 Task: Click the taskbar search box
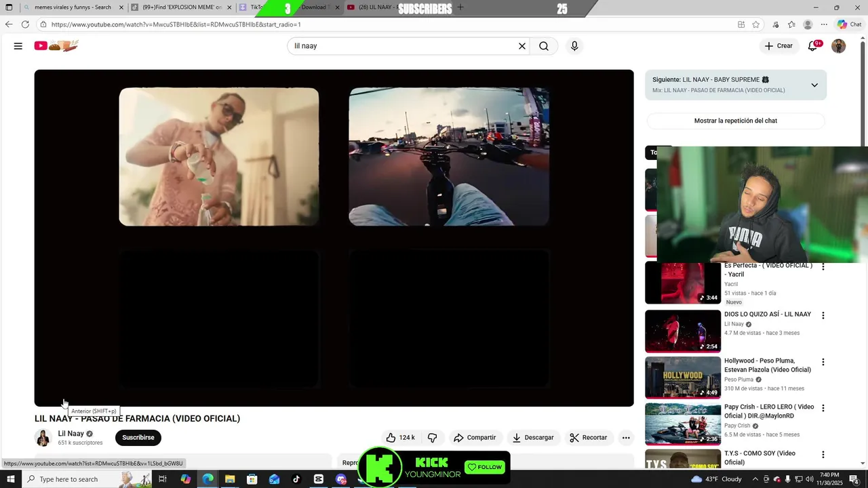tap(87, 479)
